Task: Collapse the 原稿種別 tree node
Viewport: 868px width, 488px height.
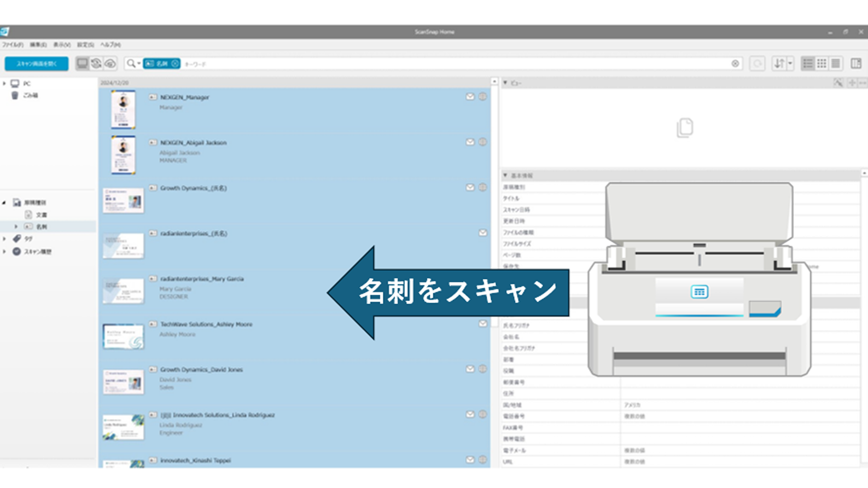Action: tap(4, 202)
